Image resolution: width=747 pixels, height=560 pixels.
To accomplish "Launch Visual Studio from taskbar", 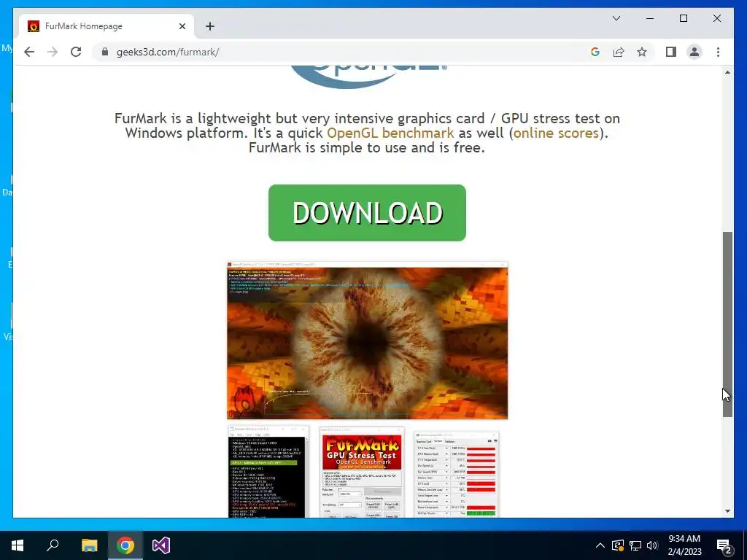I will click(x=161, y=545).
